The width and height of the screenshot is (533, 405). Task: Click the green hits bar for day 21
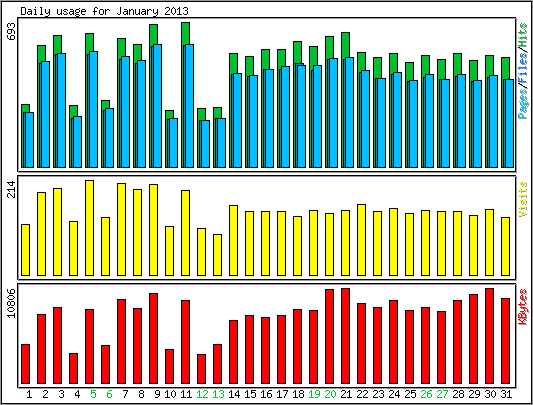pos(345,45)
